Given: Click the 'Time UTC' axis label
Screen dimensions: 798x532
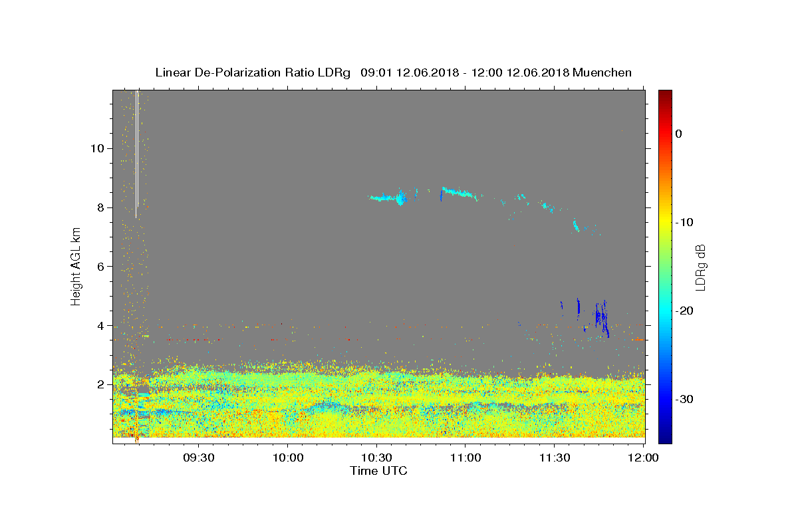Looking at the screenshot, I should click(378, 471).
